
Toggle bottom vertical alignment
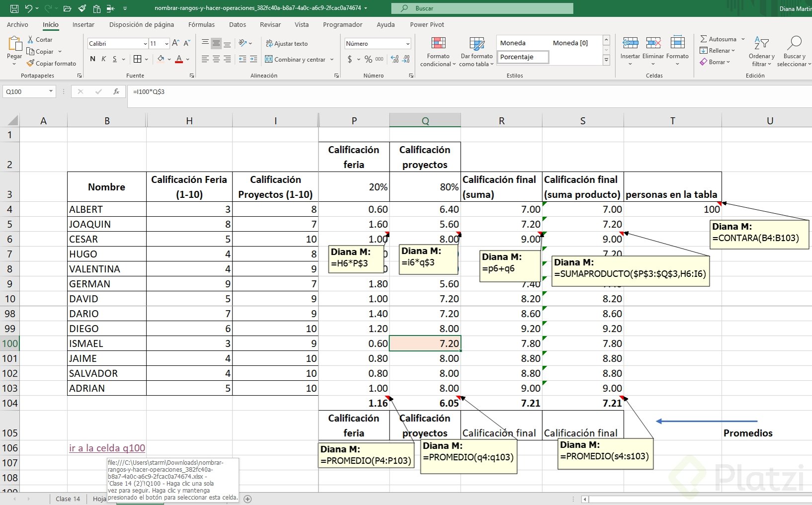coord(227,43)
